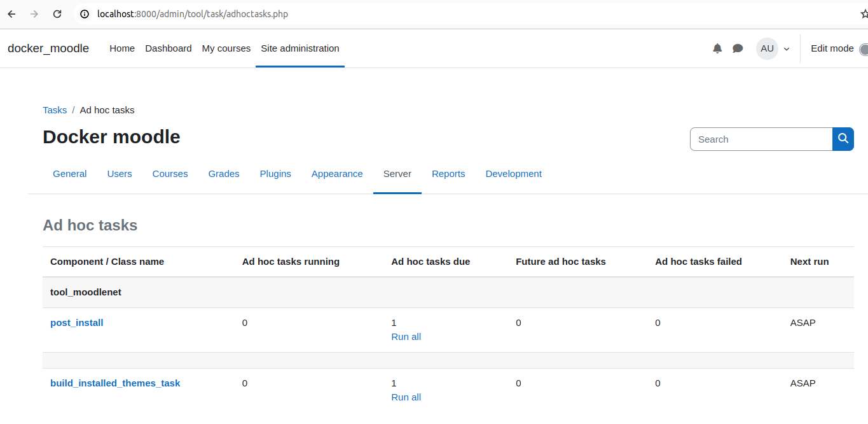Switch to the Users tab
This screenshot has height=424, width=868.
click(120, 174)
